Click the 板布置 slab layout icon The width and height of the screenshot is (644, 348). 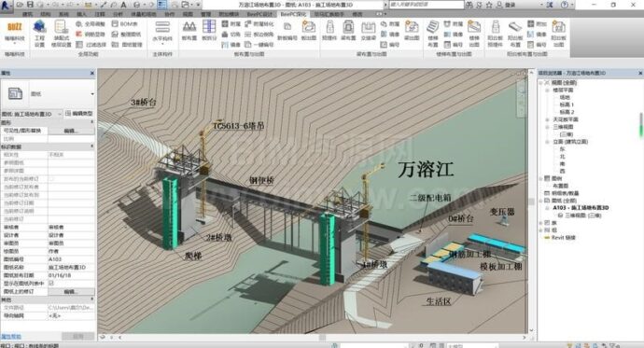pyautogui.click(x=189, y=31)
